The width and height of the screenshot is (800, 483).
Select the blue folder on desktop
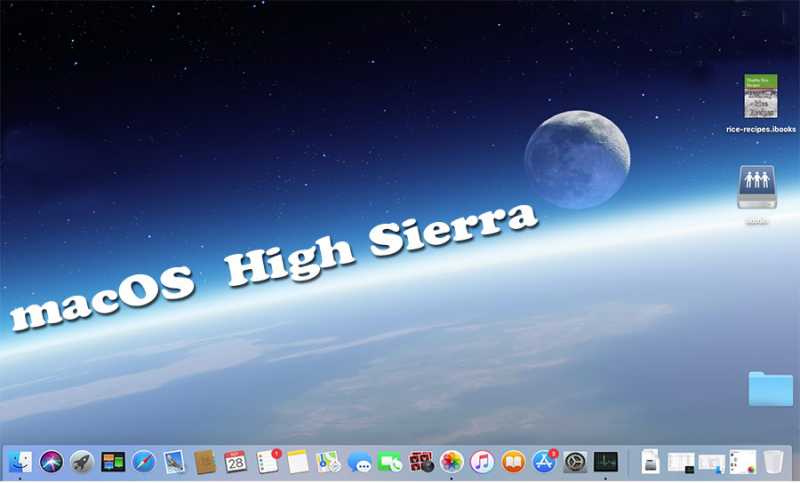[770, 389]
